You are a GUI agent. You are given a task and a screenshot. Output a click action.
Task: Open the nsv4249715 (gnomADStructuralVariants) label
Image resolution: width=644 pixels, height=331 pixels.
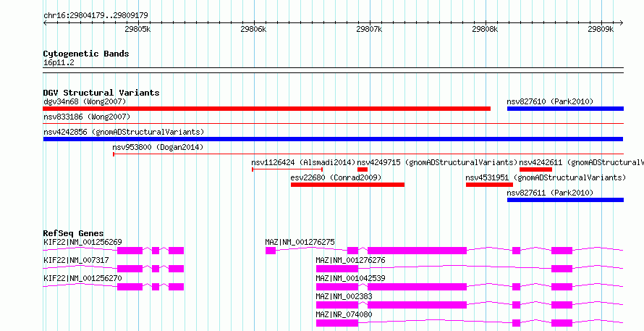tap(437, 162)
